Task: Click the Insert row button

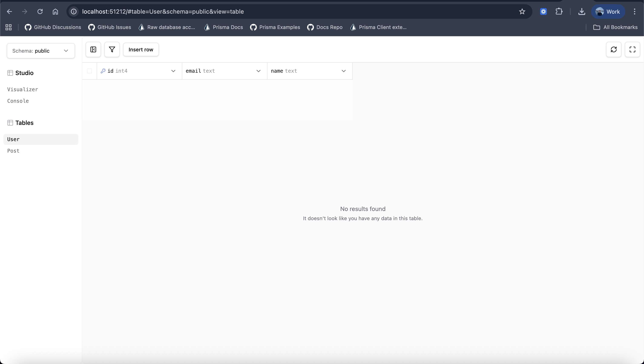Action: 141,49
